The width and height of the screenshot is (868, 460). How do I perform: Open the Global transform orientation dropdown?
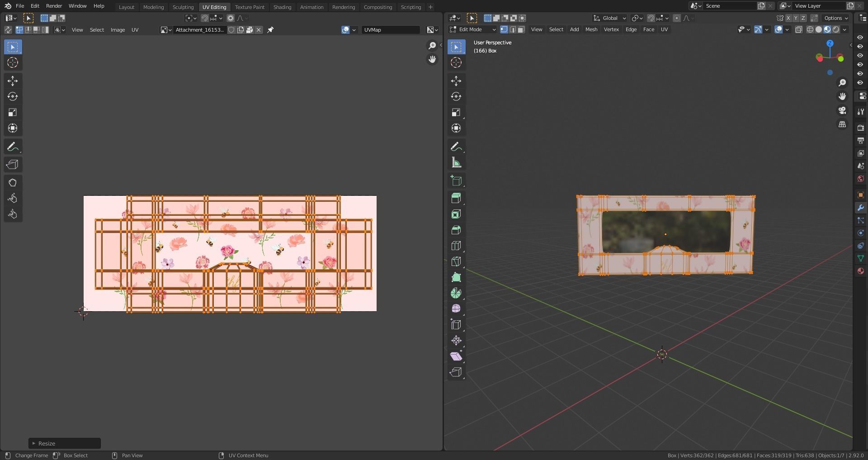609,18
